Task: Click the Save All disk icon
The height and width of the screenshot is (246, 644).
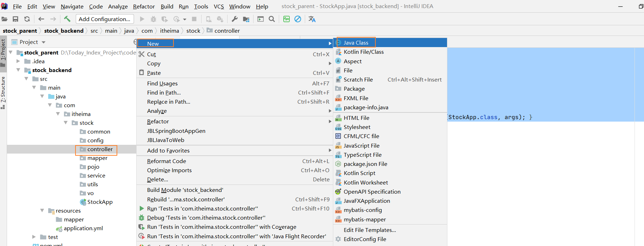Action: [x=15, y=19]
